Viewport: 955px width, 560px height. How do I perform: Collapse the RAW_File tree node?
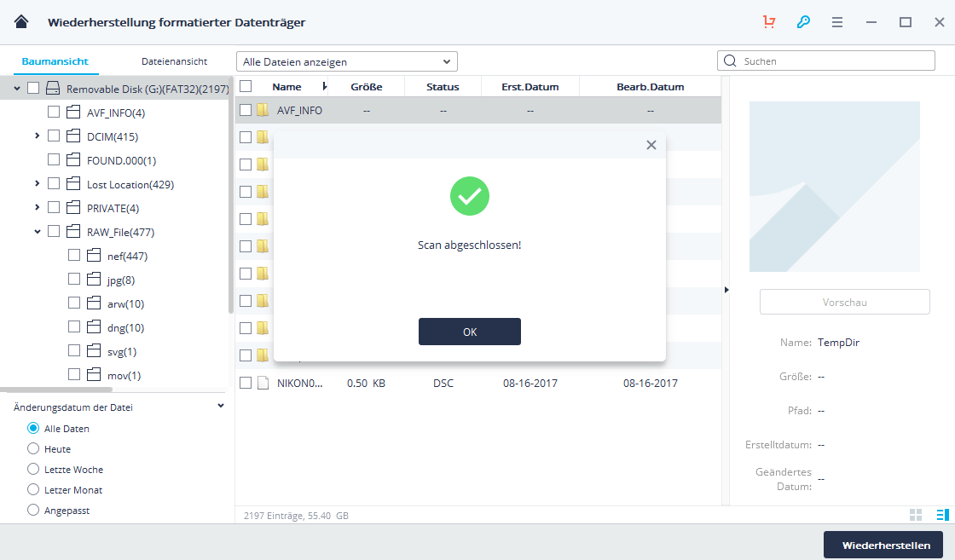pos(38,232)
